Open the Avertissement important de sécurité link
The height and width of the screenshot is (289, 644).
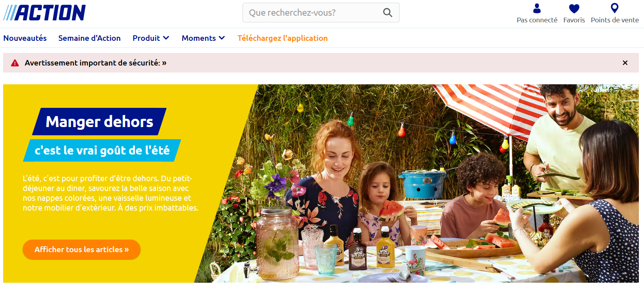(95, 63)
